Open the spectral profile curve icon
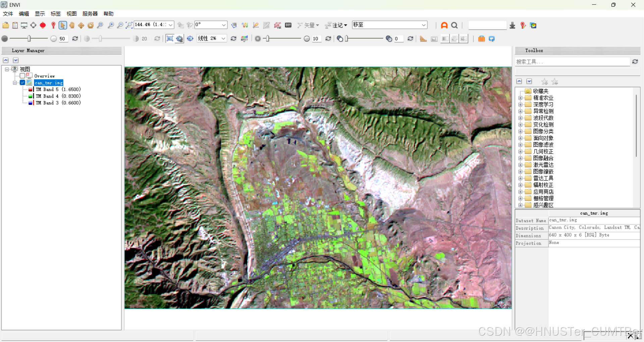 click(245, 25)
